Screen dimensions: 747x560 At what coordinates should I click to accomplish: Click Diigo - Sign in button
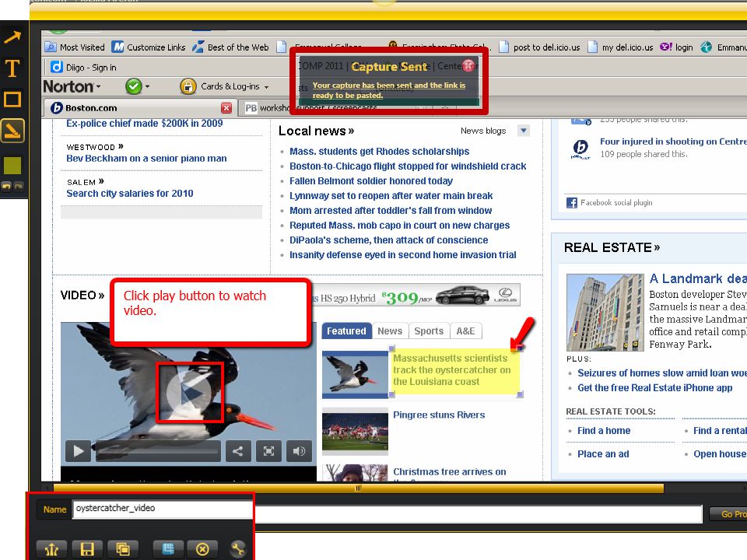pos(84,67)
